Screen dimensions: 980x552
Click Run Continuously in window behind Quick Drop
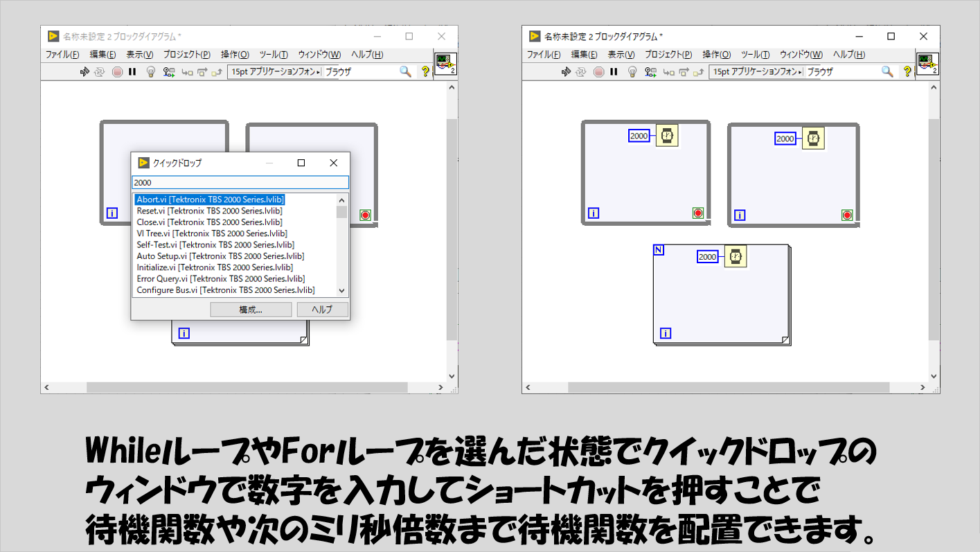coord(100,71)
